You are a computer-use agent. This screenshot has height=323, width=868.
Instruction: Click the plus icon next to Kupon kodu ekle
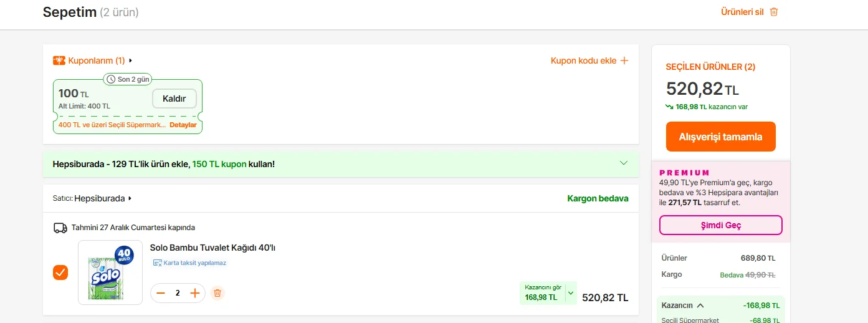tap(624, 60)
